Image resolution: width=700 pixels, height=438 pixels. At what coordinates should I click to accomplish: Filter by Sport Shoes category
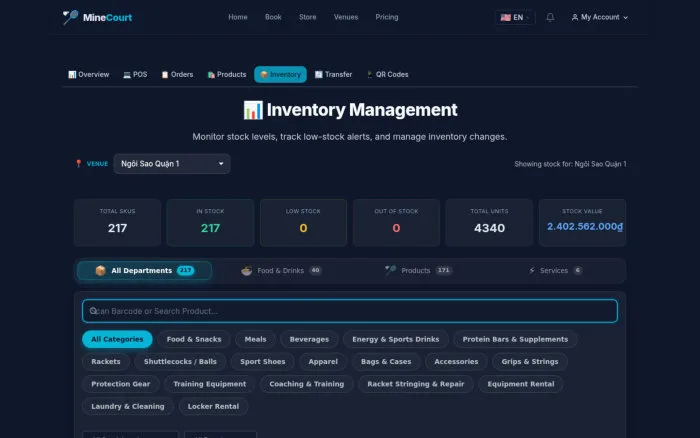point(262,362)
